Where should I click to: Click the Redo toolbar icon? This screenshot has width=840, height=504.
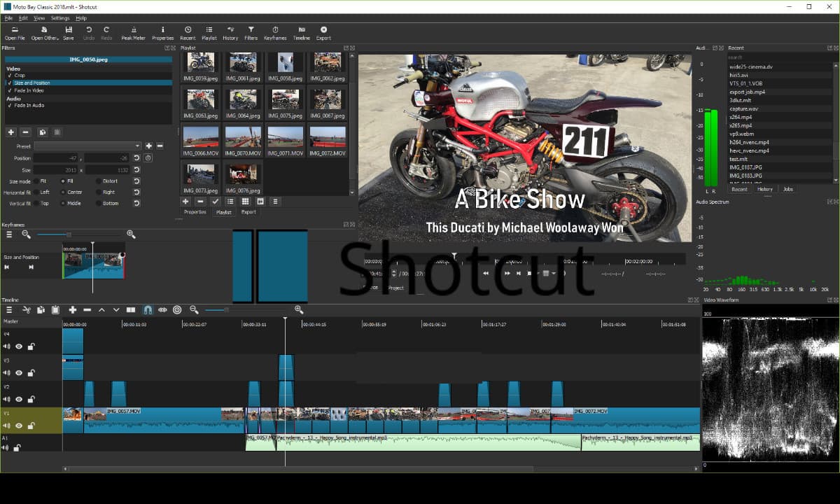click(106, 33)
